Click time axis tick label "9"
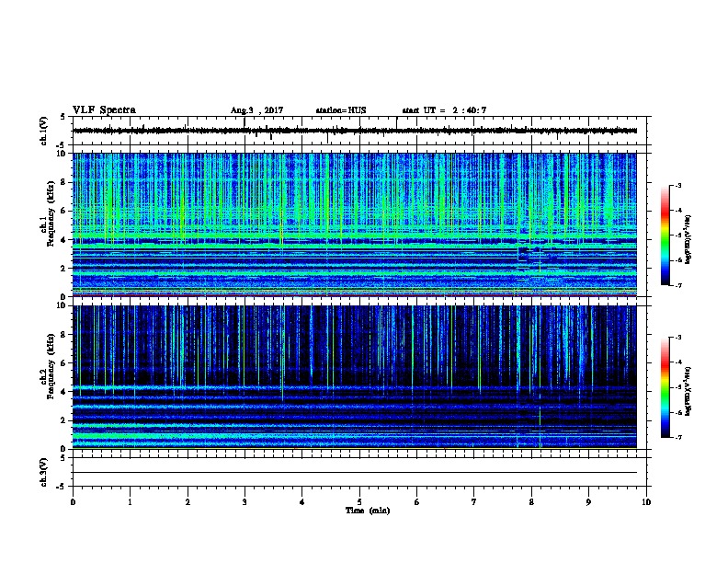The height and width of the screenshot is (563, 728). click(588, 502)
